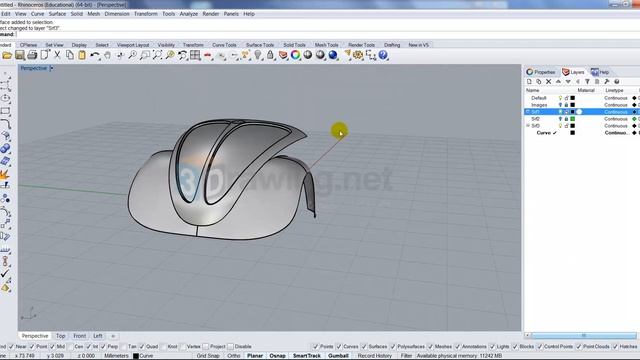640x360 pixels.
Task: Open the Surface menu
Action: click(57, 14)
